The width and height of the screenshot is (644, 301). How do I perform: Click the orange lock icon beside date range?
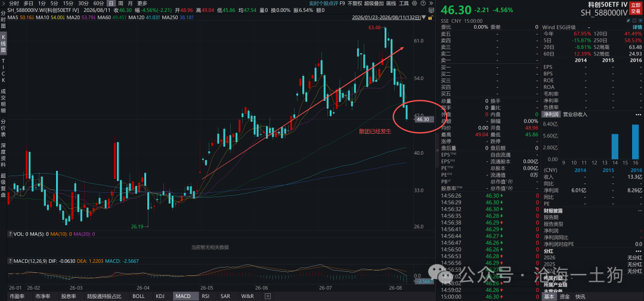(430, 18)
